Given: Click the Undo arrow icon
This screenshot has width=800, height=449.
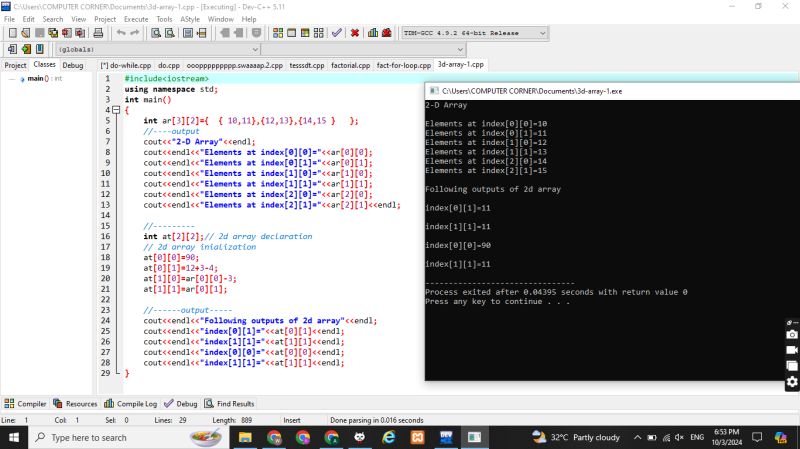Looking at the screenshot, I should [121, 33].
